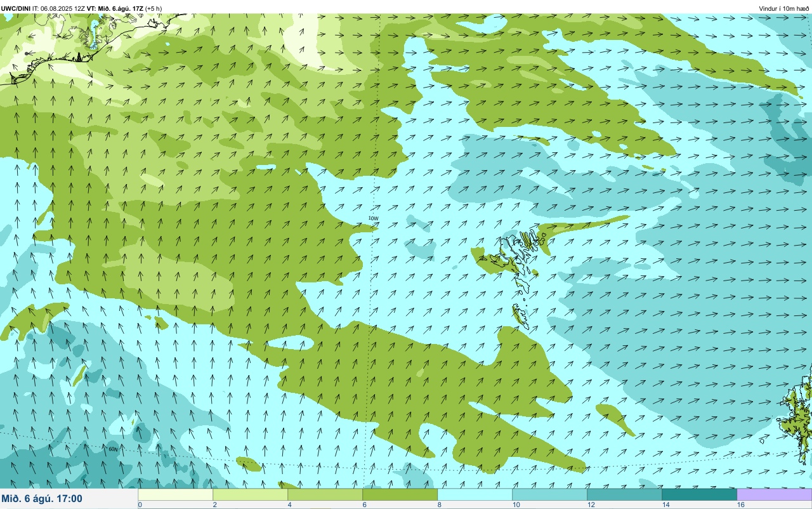The width and height of the screenshot is (812, 509).
Task: Click the lavender above-16 legend swatch
Action: point(774,494)
